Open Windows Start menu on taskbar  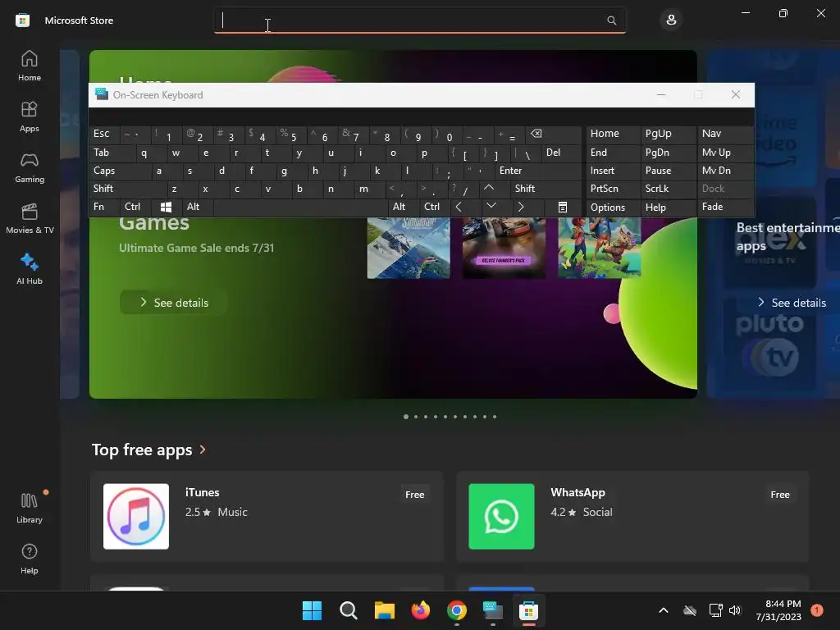pyautogui.click(x=312, y=610)
